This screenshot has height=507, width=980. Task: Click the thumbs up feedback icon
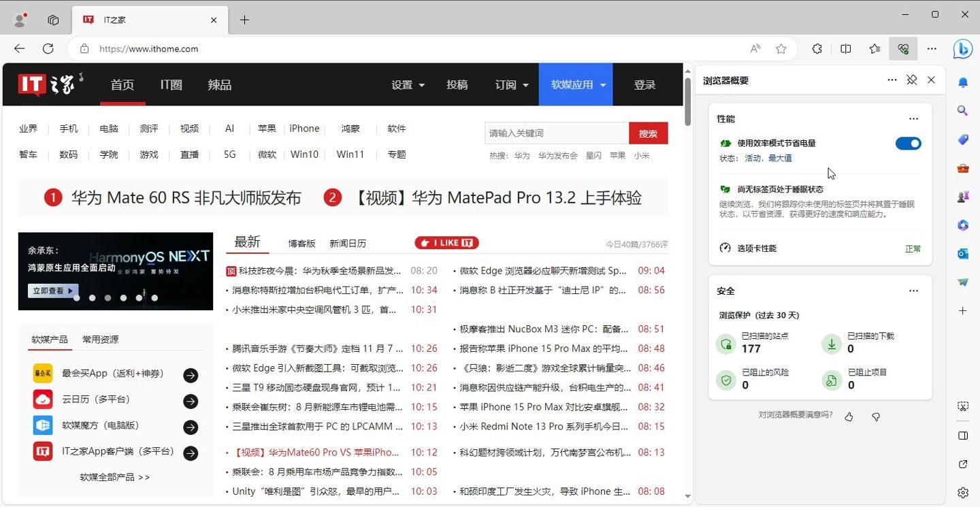(849, 416)
